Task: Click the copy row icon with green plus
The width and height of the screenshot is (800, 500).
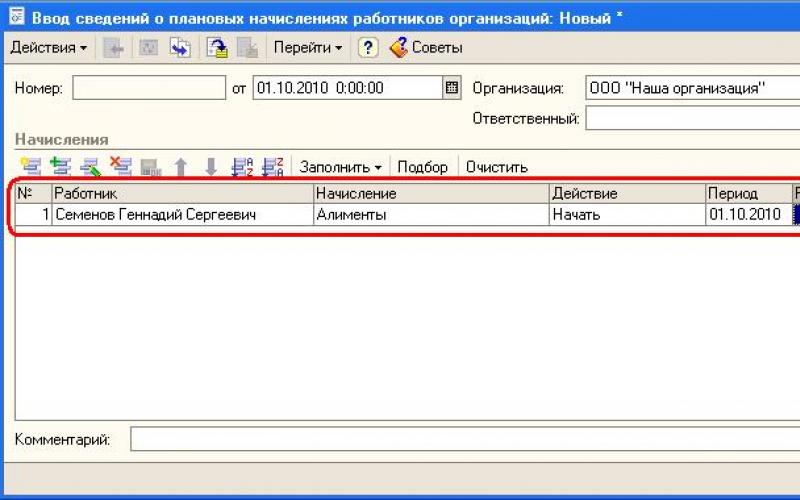Action: click(60, 167)
